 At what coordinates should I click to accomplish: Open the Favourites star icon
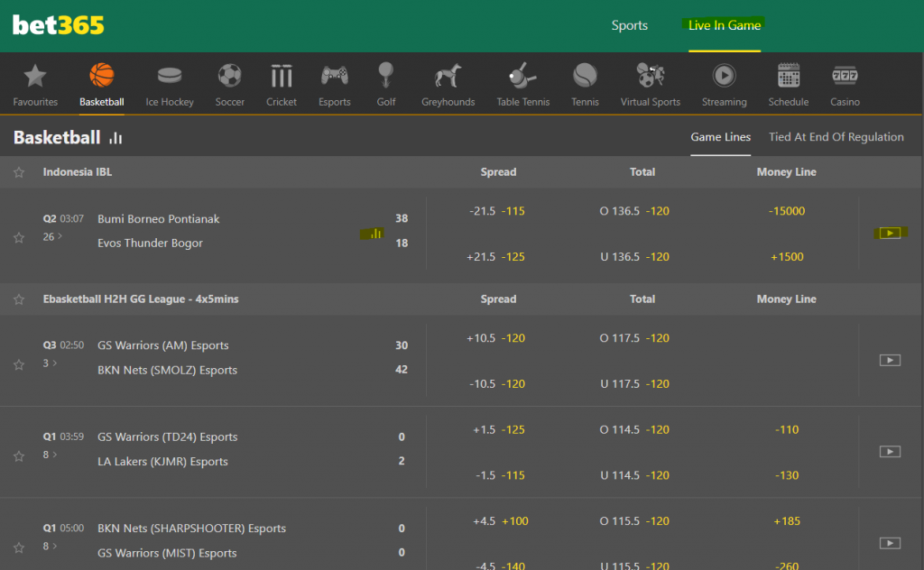tap(35, 76)
